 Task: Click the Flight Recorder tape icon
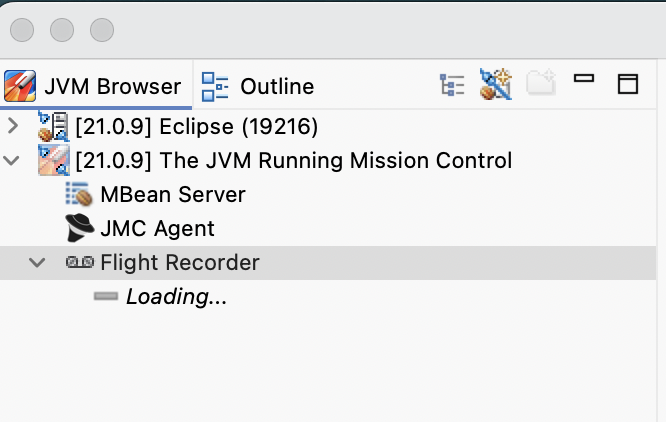coord(79,263)
